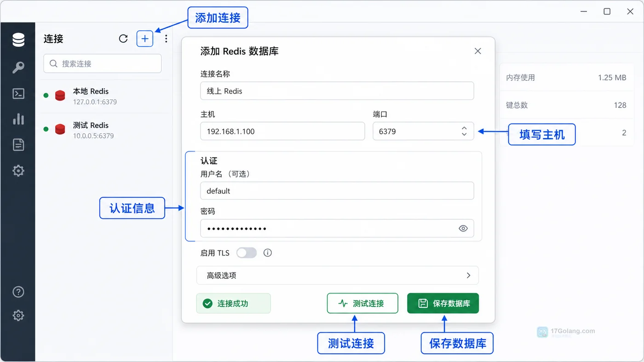Add a new connection with plus
Viewport: 644px width, 362px height.
(x=145, y=39)
